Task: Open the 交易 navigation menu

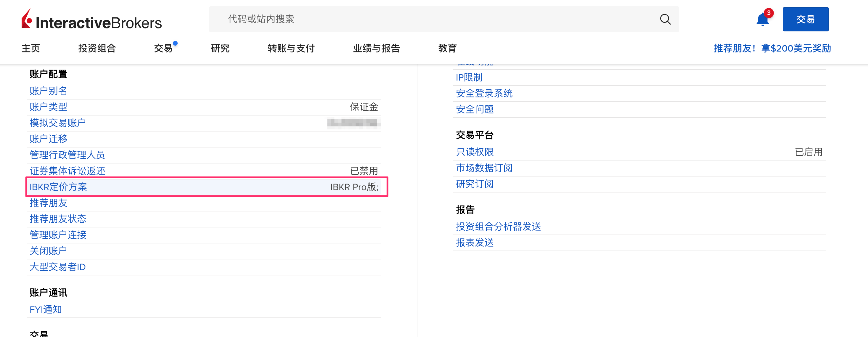Action: [x=163, y=48]
